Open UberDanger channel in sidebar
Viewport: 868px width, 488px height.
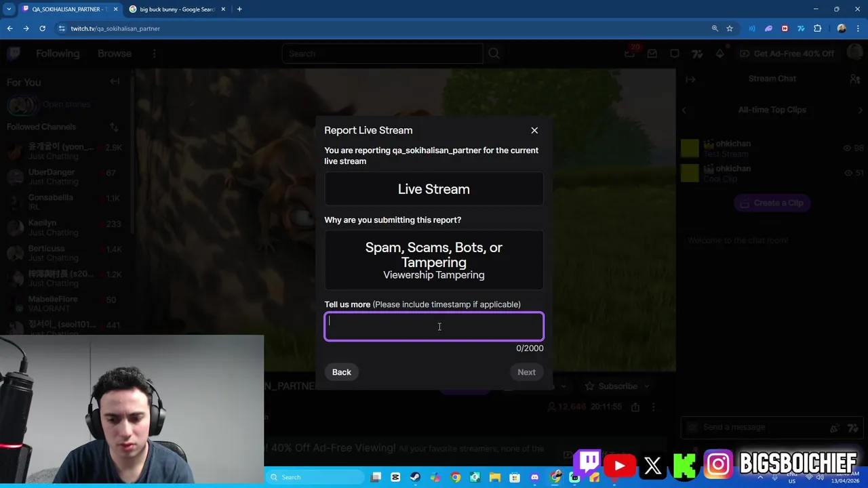[x=64, y=177]
